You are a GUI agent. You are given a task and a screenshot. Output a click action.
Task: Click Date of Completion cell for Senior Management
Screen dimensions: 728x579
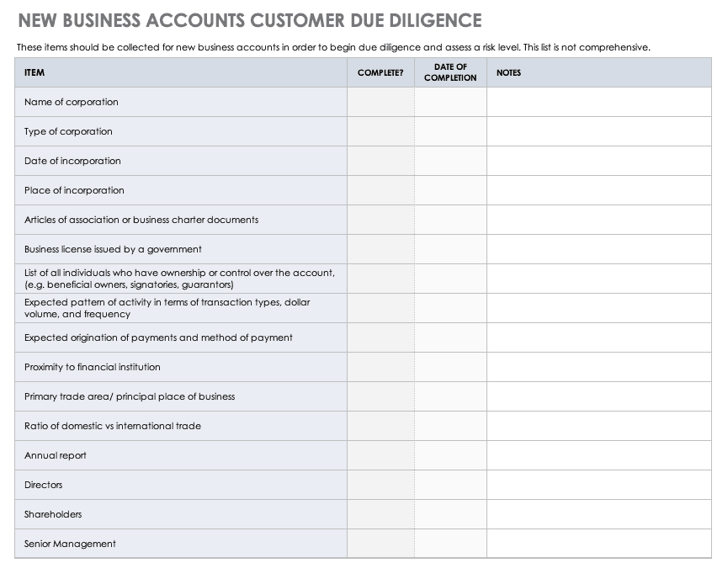(x=450, y=544)
